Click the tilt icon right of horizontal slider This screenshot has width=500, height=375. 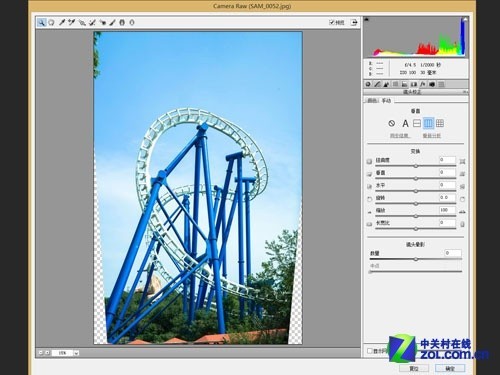click(462, 187)
